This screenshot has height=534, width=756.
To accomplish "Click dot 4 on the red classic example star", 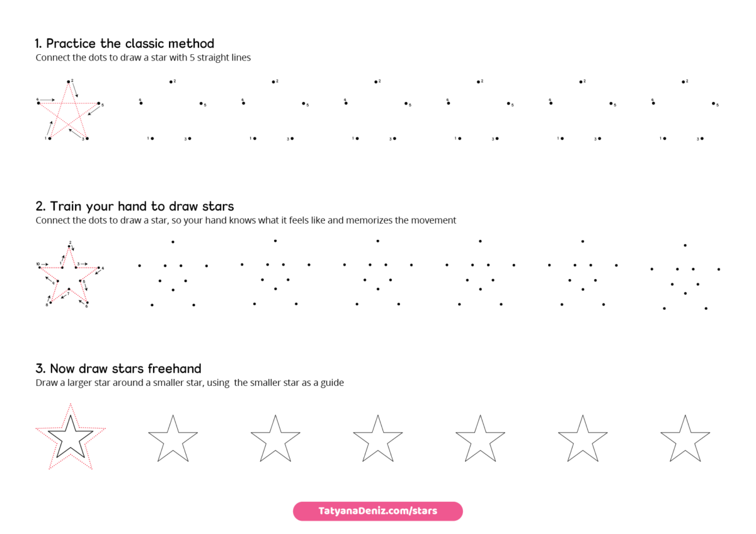I will tap(38, 103).
